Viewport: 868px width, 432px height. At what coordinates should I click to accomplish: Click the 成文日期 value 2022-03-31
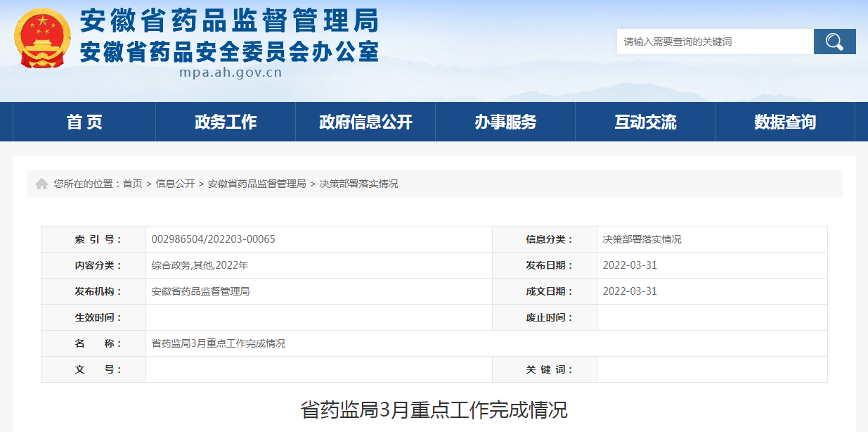[x=630, y=291]
